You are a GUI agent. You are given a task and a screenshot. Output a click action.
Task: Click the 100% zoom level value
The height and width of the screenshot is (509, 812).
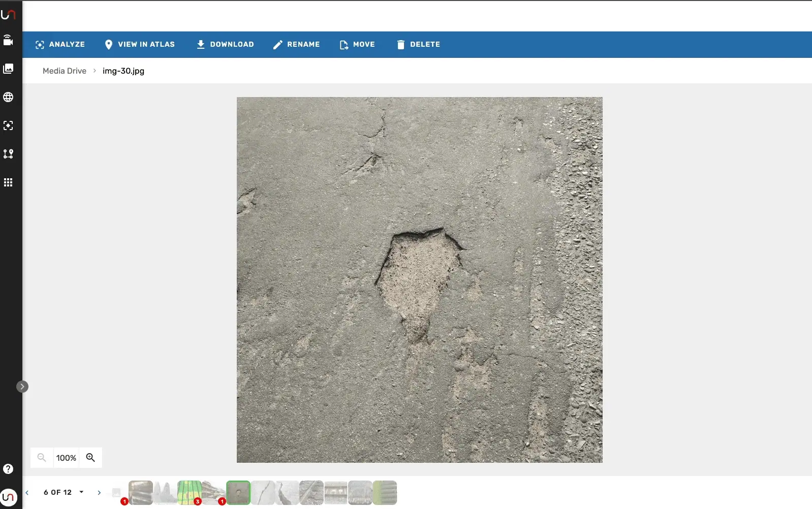pos(66,458)
